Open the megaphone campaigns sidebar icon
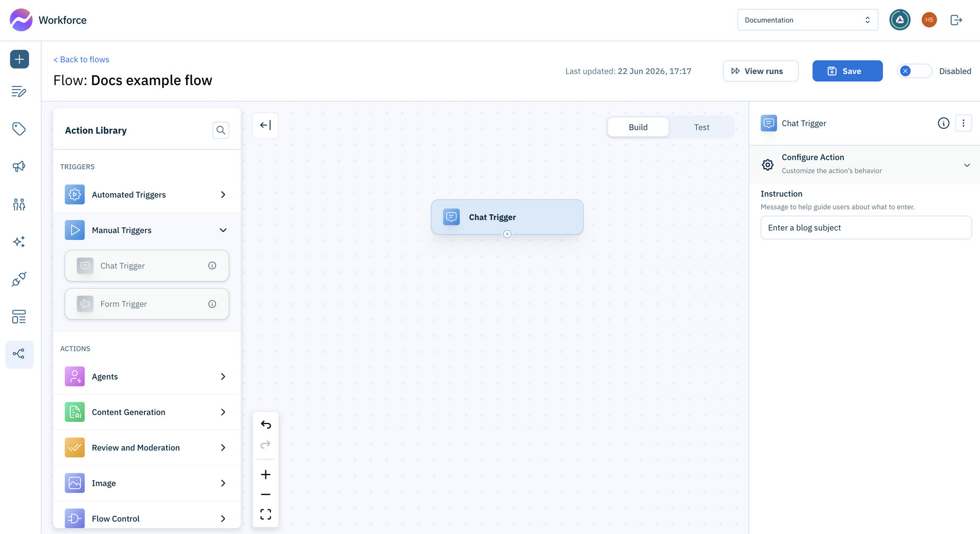The width and height of the screenshot is (980, 534). pyautogui.click(x=19, y=166)
